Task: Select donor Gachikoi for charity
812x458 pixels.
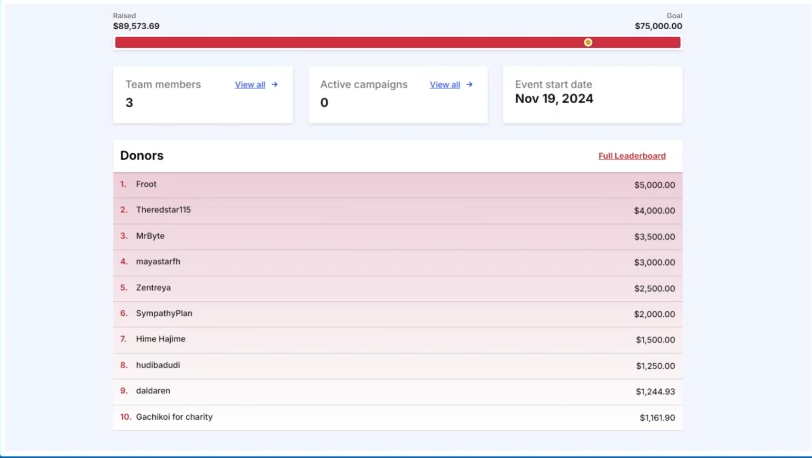Action: (x=174, y=417)
